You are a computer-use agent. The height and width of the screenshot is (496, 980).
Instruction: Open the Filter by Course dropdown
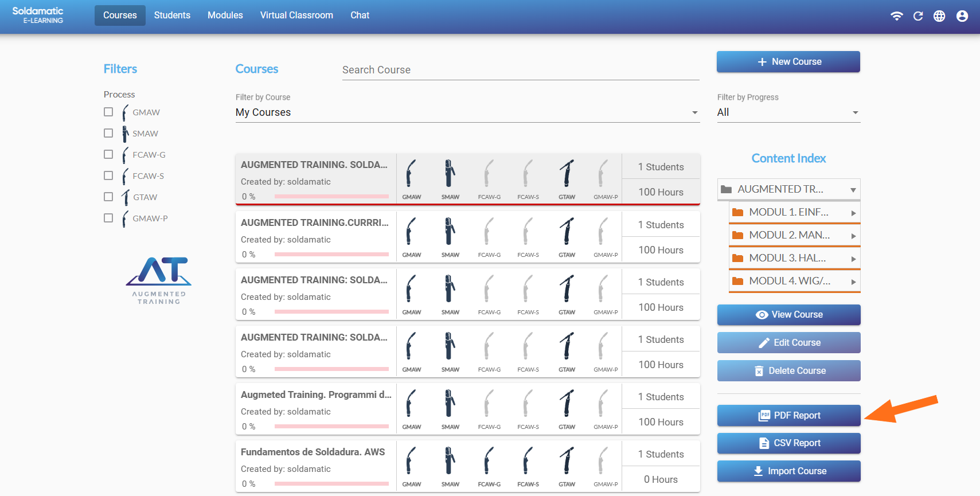[467, 112]
